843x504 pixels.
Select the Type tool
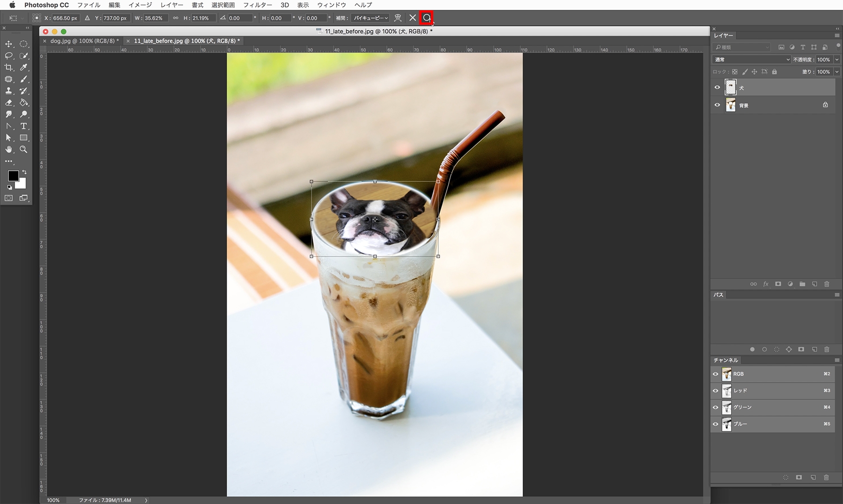coord(23,126)
